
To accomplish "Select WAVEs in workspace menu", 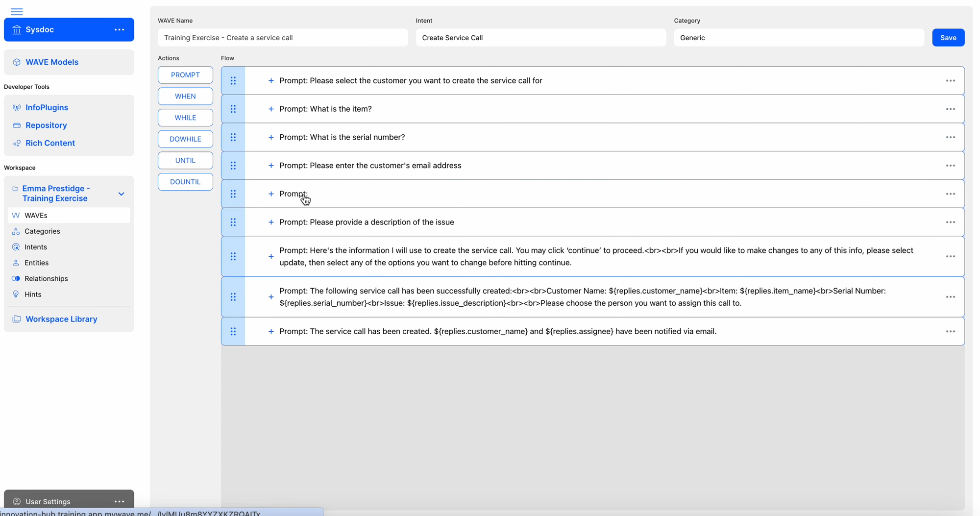I will pyautogui.click(x=69, y=215).
